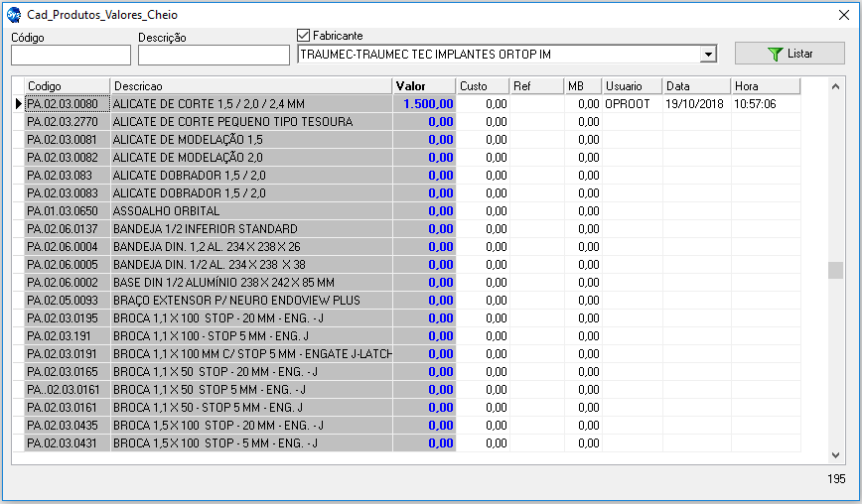Click the Usuario column header
This screenshot has height=504, width=862.
(633, 86)
